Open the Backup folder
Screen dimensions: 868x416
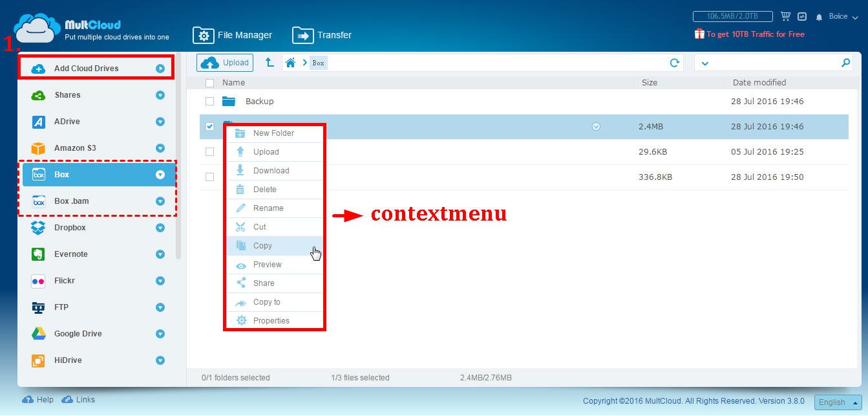point(259,102)
